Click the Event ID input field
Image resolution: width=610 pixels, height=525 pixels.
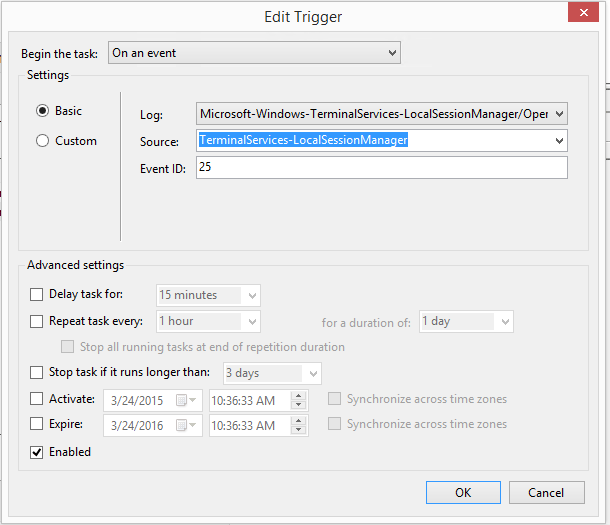[x=381, y=167]
